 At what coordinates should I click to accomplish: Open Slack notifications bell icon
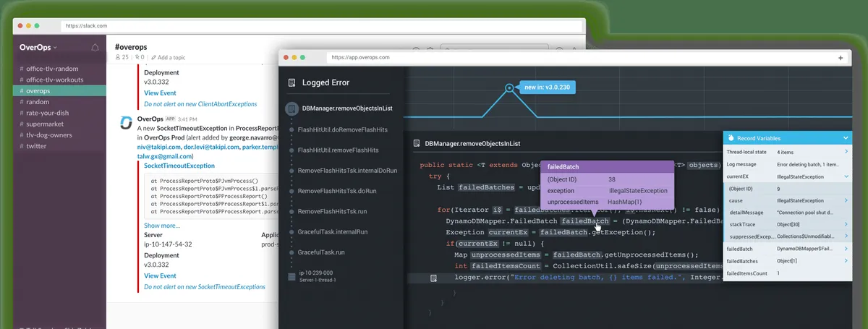95,48
